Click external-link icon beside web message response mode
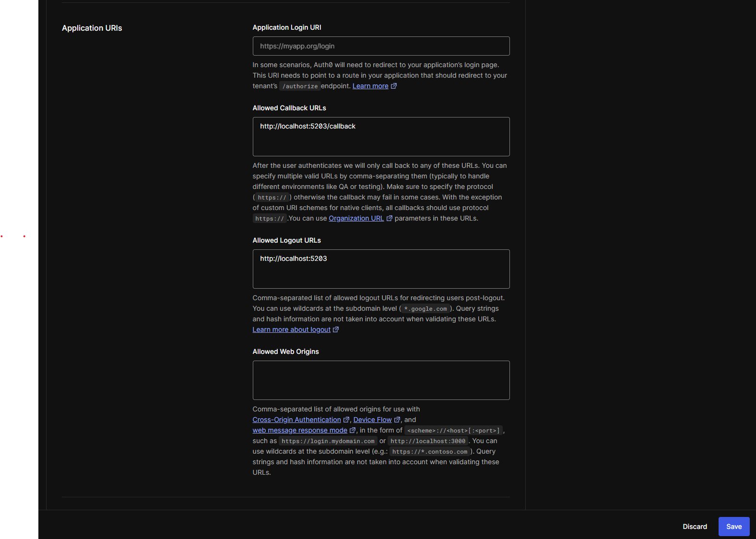Viewport: 756px width, 539px height. pyautogui.click(x=353, y=430)
